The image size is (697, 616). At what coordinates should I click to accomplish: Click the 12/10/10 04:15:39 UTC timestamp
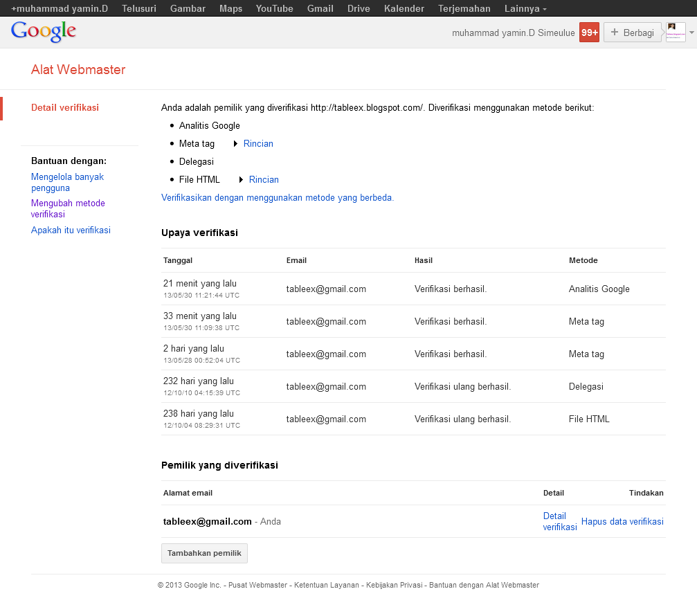[x=202, y=393]
